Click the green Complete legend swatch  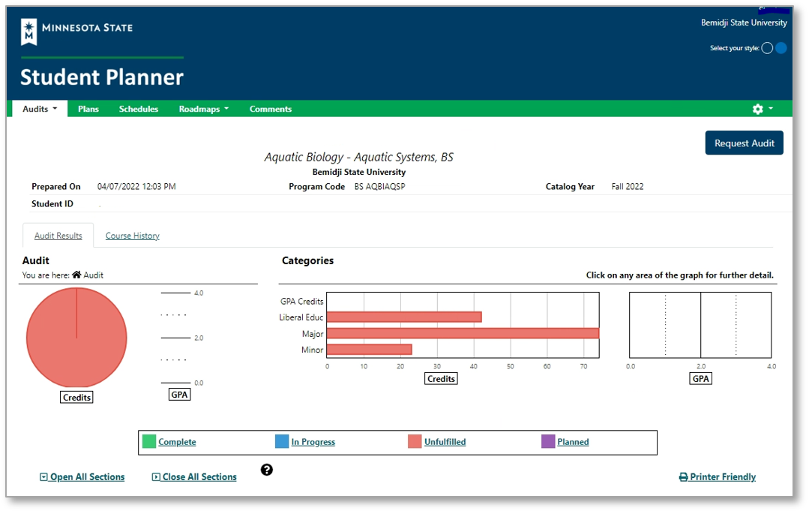pyautogui.click(x=148, y=442)
